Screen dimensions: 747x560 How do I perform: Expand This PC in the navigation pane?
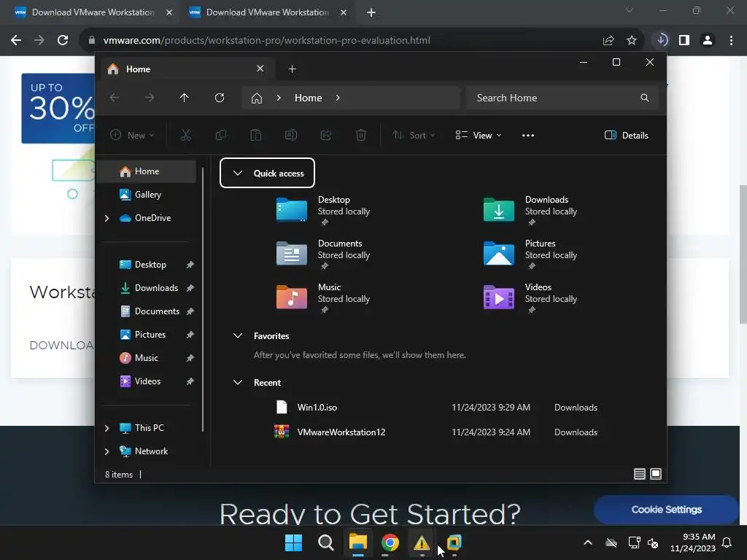point(107,428)
